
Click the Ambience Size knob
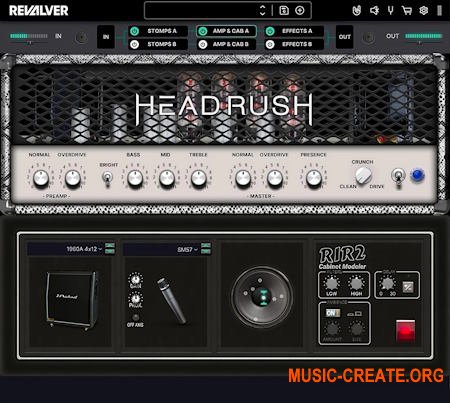pos(356,329)
